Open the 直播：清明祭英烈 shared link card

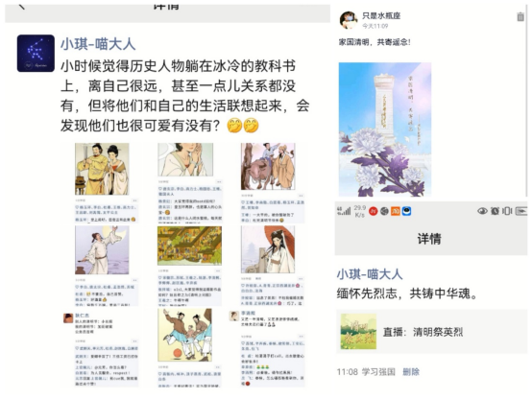pyautogui.click(x=431, y=331)
